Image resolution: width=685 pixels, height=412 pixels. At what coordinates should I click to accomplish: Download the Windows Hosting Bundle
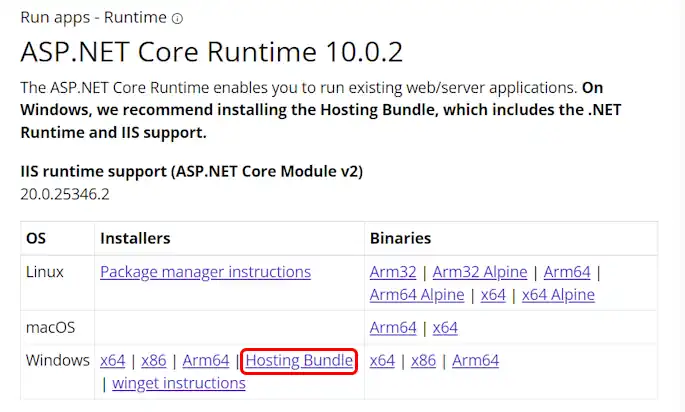299,360
